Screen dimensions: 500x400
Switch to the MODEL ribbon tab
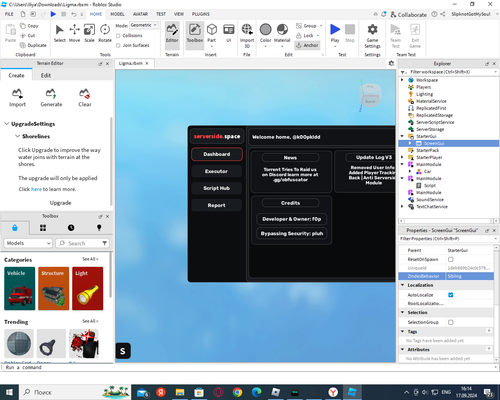coord(117,14)
